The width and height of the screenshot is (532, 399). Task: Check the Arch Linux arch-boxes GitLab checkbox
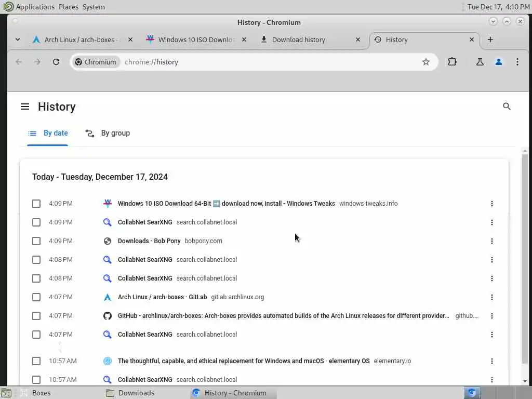coord(36,297)
